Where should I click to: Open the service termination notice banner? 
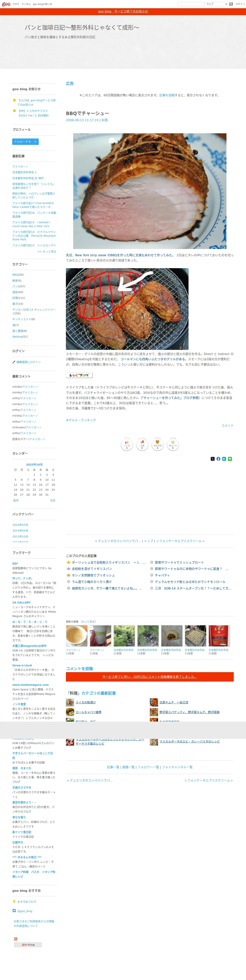pyautogui.click(x=123, y=11)
